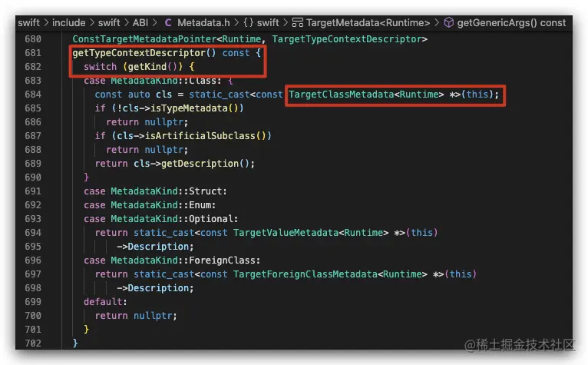Click 'return nullptr;' on line 700
The height and width of the screenshot is (365, 588).
136,316
